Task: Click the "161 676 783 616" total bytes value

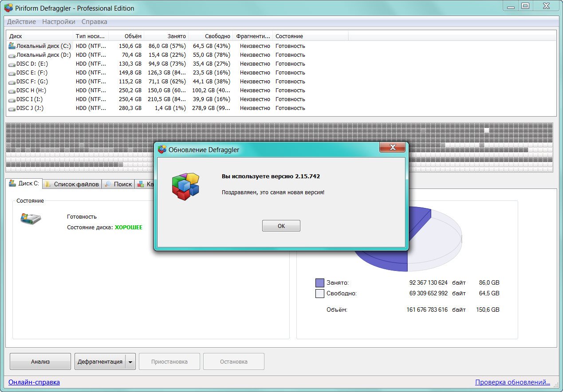Action: click(x=427, y=310)
